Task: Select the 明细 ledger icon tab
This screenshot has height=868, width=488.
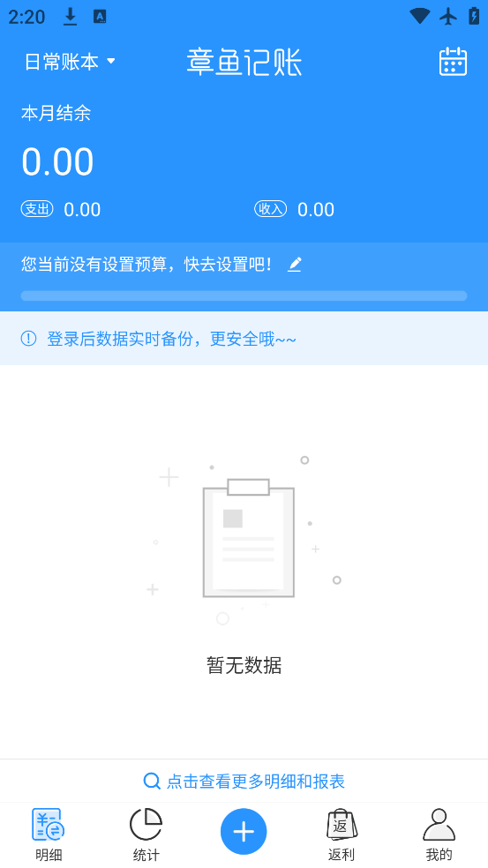Action: pos(49,834)
